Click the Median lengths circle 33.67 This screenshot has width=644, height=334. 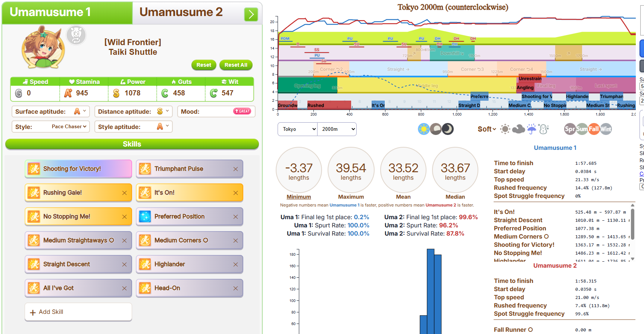tap(455, 170)
